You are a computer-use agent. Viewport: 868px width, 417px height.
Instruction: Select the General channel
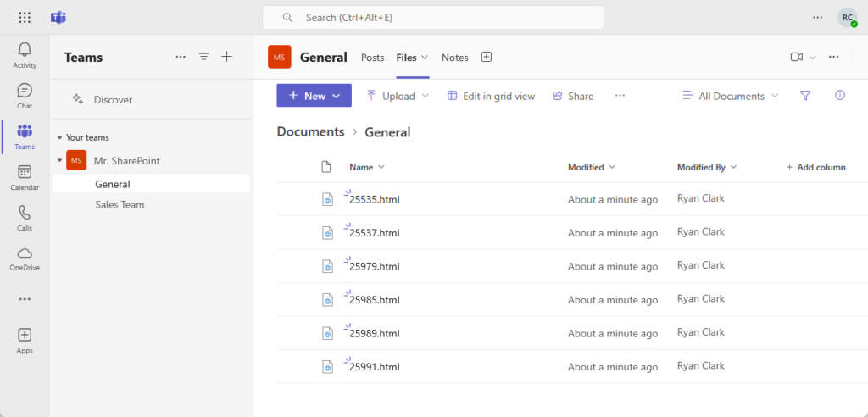tap(151, 184)
